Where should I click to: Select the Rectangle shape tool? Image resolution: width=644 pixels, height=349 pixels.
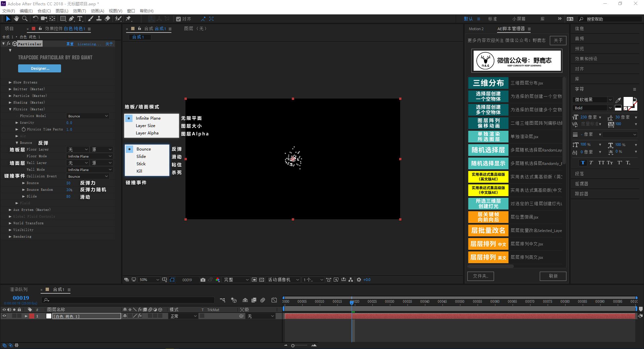(x=63, y=19)
